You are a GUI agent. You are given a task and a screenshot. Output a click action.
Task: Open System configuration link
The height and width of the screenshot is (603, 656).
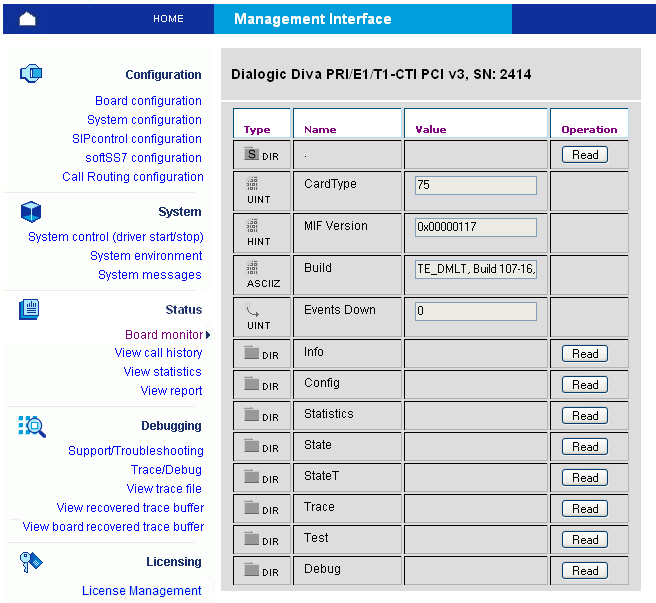144,120
